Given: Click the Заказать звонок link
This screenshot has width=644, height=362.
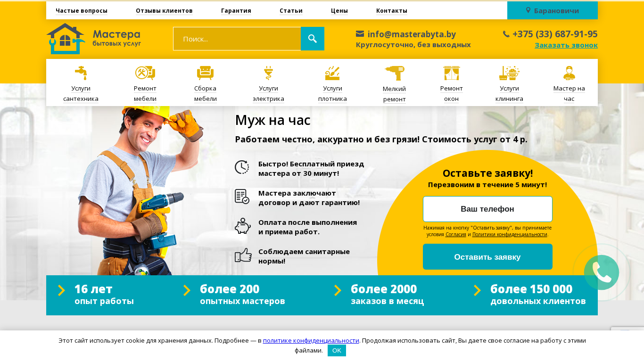Looking at the screenshot, I should coord(566,45).
